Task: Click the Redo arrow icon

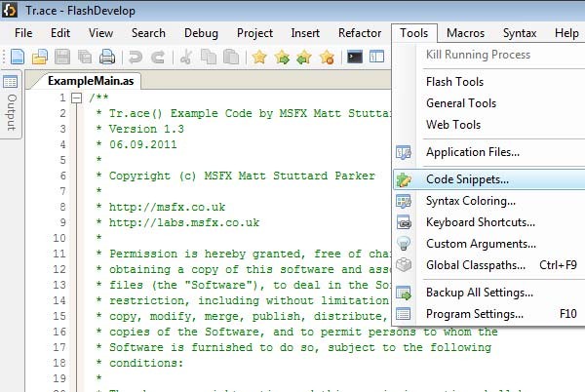Action: point(158,58)
